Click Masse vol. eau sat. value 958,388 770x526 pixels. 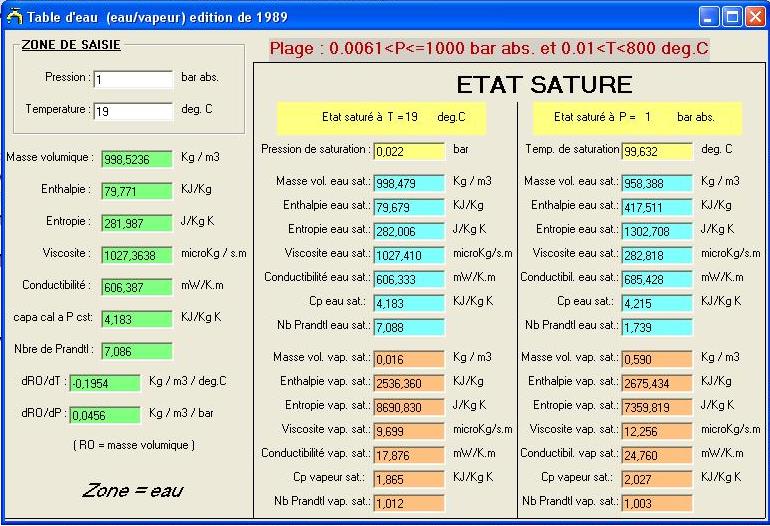coord(657,183)
